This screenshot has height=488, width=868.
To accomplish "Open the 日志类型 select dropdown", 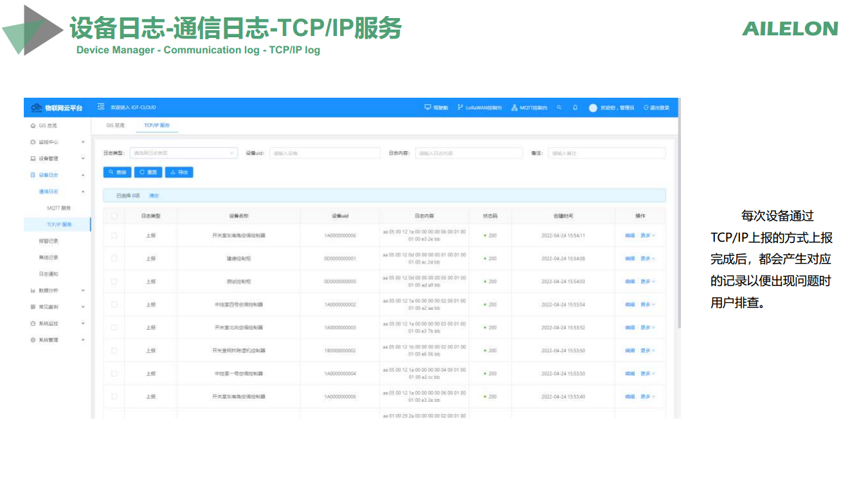I will point(184,153).
